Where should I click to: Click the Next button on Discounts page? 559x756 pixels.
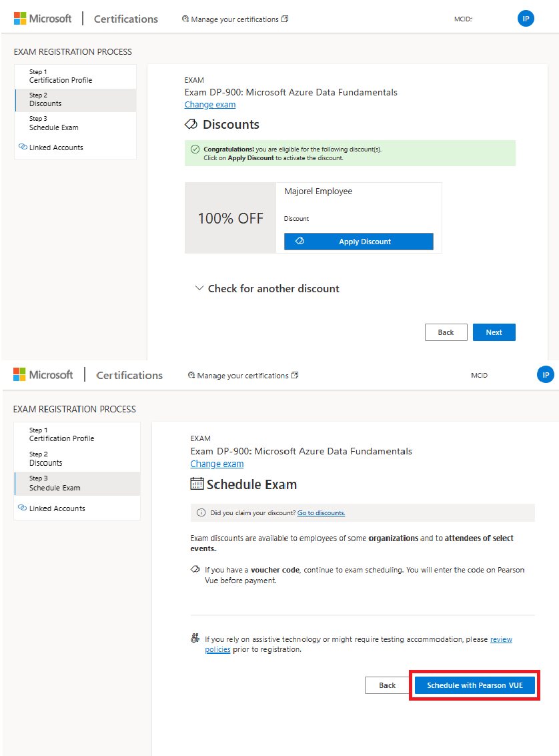pyautogui.click(x=494, y=332)
